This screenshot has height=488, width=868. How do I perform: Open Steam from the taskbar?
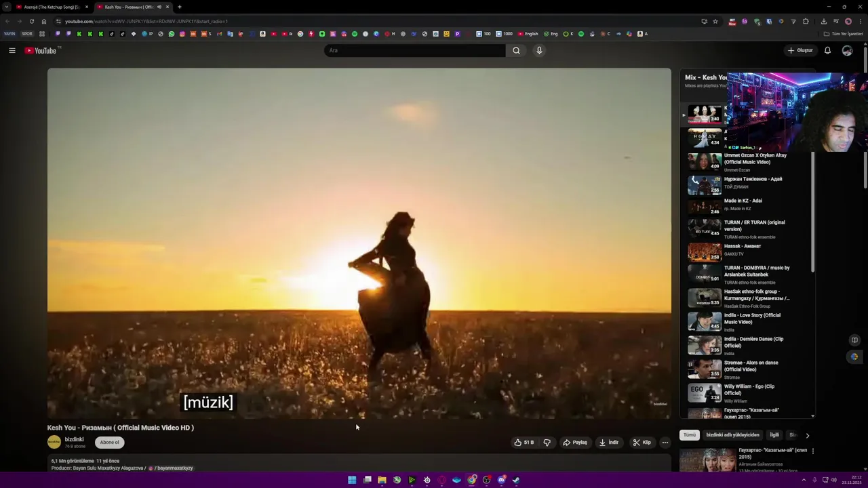click(x=516, y=480)
